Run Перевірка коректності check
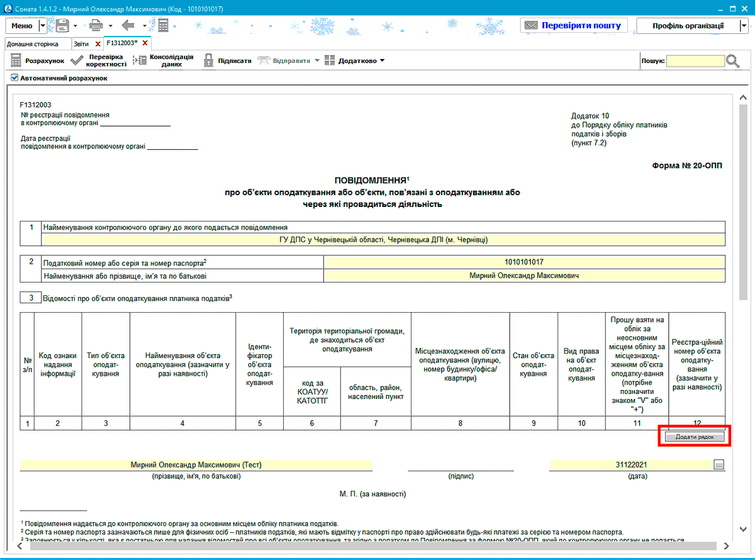The image size is (755, 560). click(98, 60)
